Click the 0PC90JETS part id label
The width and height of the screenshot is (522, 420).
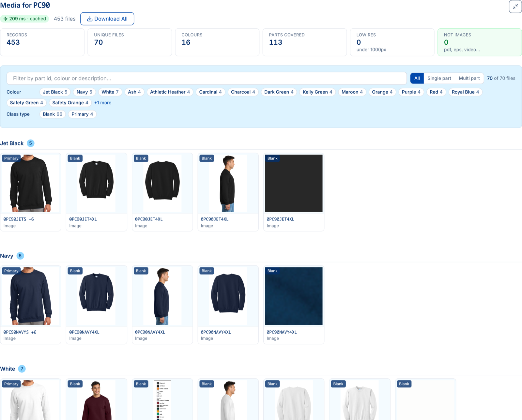(x=15, y=219)
